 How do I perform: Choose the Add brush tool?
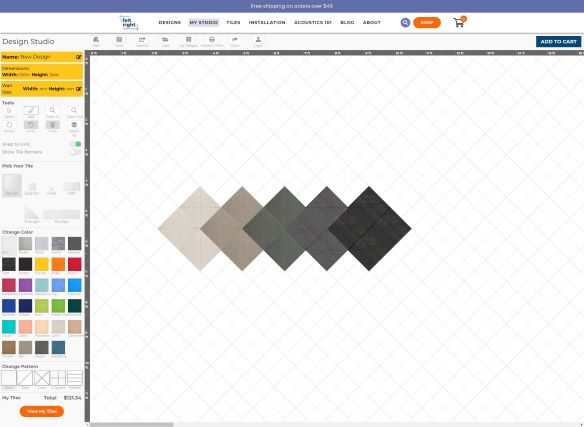(31, 110)
